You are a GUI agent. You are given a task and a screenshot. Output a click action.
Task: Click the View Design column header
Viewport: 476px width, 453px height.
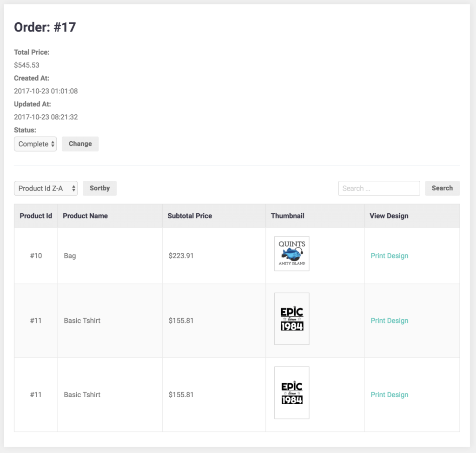[x=389, y=216]
